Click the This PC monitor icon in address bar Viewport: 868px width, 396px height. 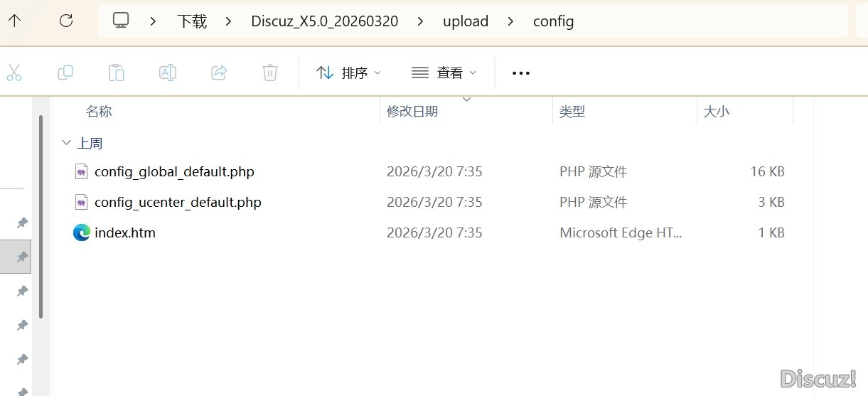click(121, 21)
